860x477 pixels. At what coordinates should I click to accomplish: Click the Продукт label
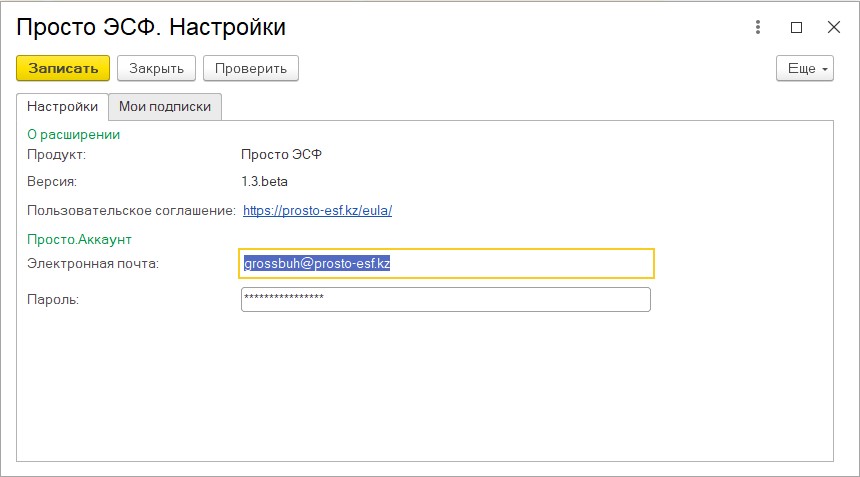pos(56,155)
